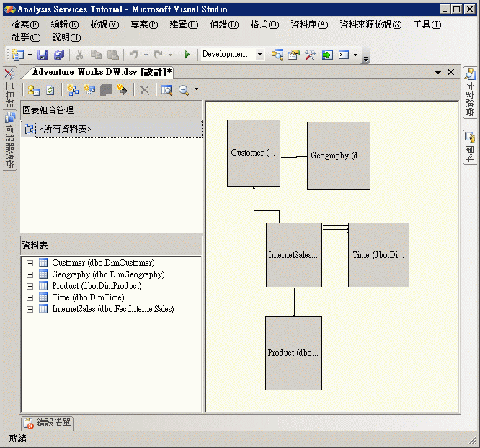Click the Save All icon
Image resolution: width=480 pixels, height=448 pixels.
coord(59,55)
